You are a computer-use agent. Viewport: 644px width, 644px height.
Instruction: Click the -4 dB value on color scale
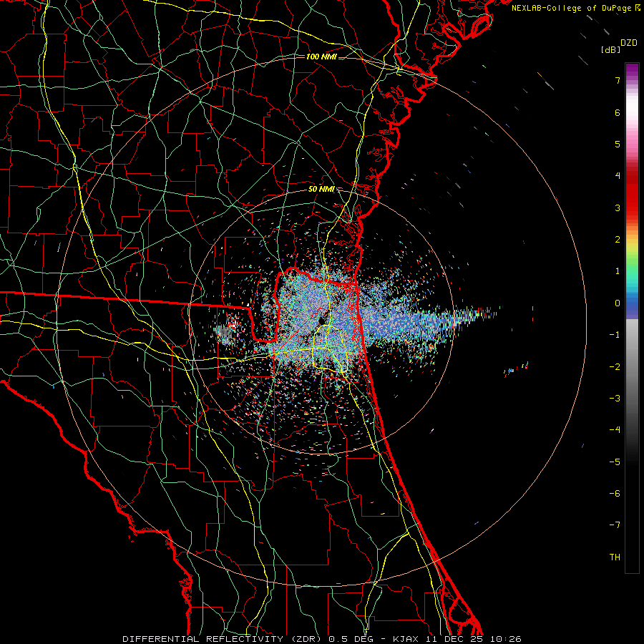click(615, 429)
